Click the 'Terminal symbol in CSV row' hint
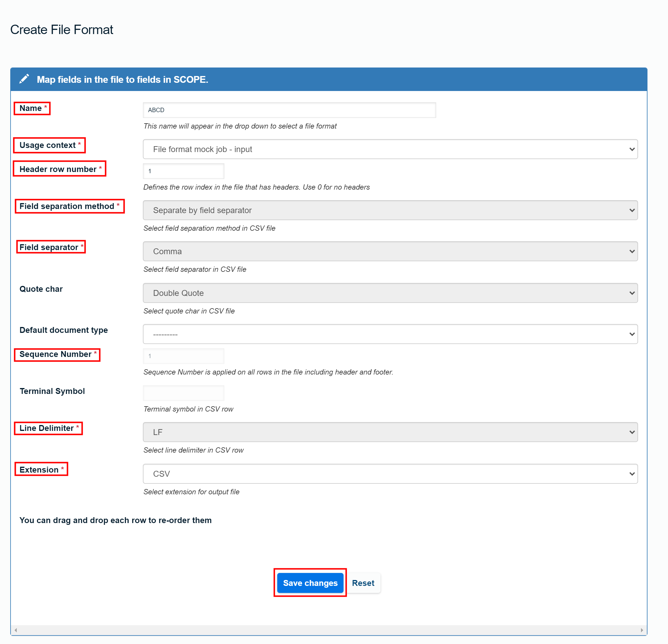Screen dimensions: 668x644 coord(188,409)
